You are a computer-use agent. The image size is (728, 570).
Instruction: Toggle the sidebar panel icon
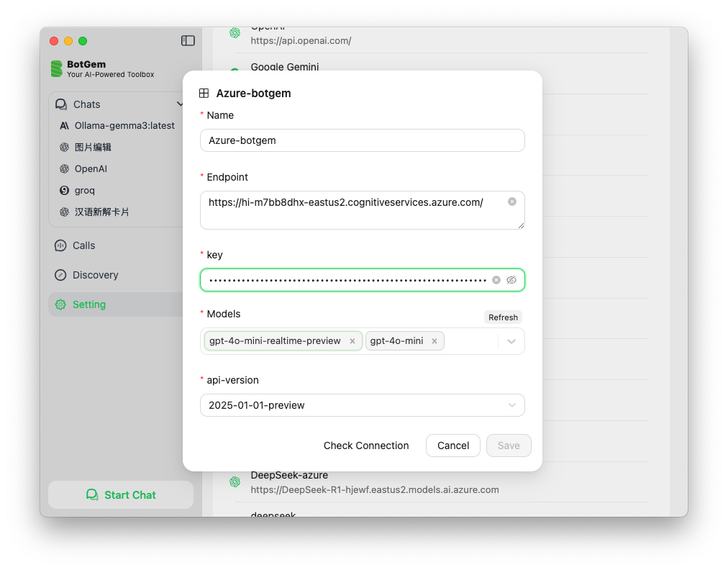(x=188, y=41)
